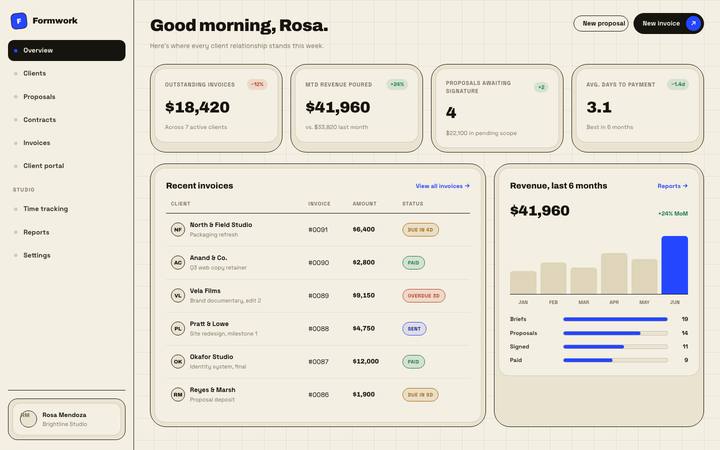
Task: Click invoice number #0087
Action: [318, 362]
